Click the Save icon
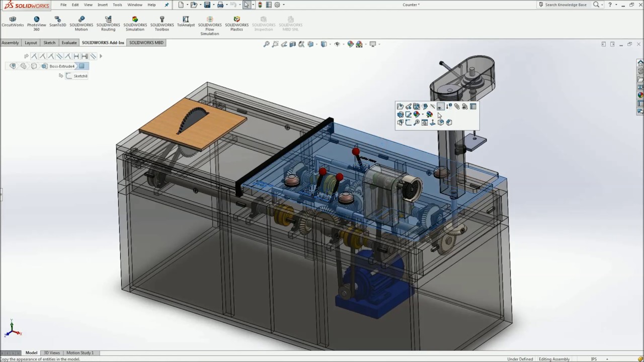 207,5
